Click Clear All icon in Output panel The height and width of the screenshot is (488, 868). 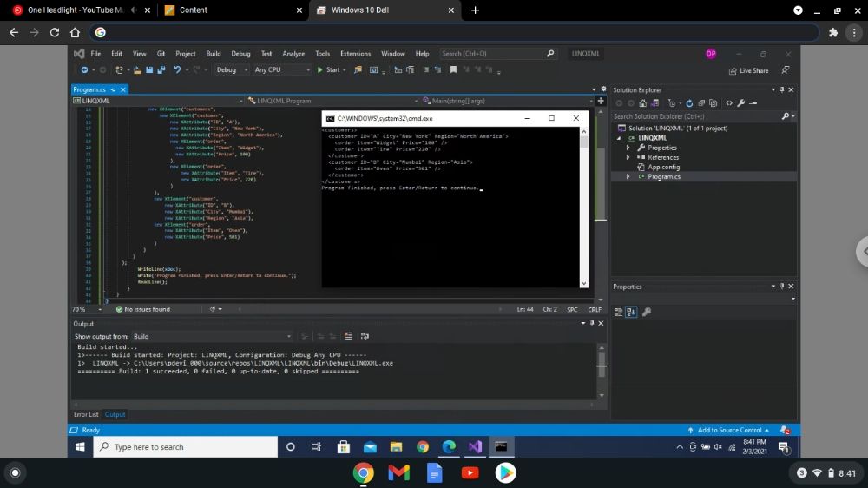tap(348, 336)
